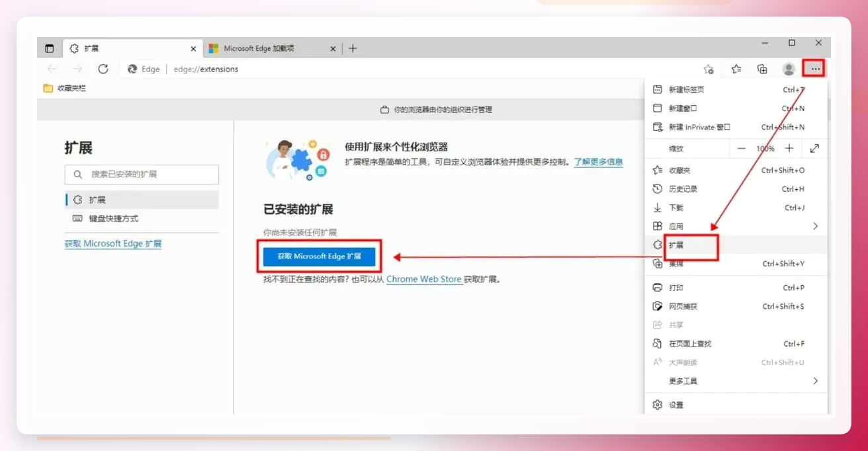Image resolution: width=868 pixels, height=451 pixels.
Task: Click the browser back arrow
Action: point(52,69)
